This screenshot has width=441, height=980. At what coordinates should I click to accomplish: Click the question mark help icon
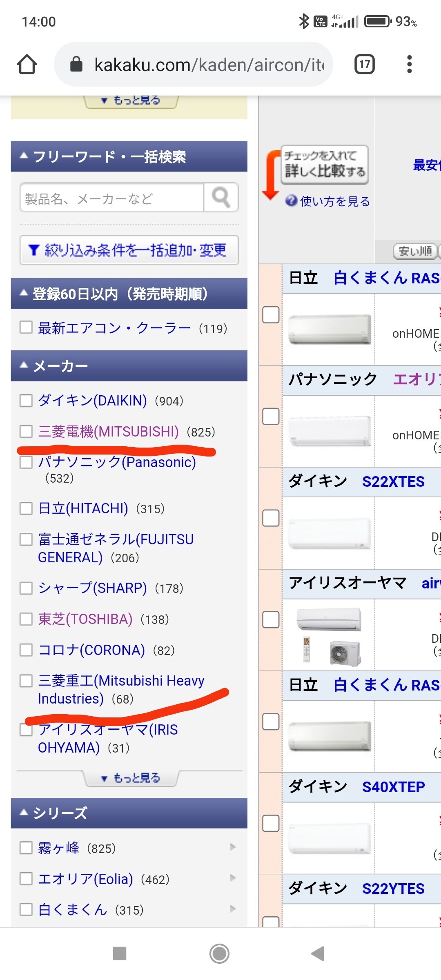291,200
